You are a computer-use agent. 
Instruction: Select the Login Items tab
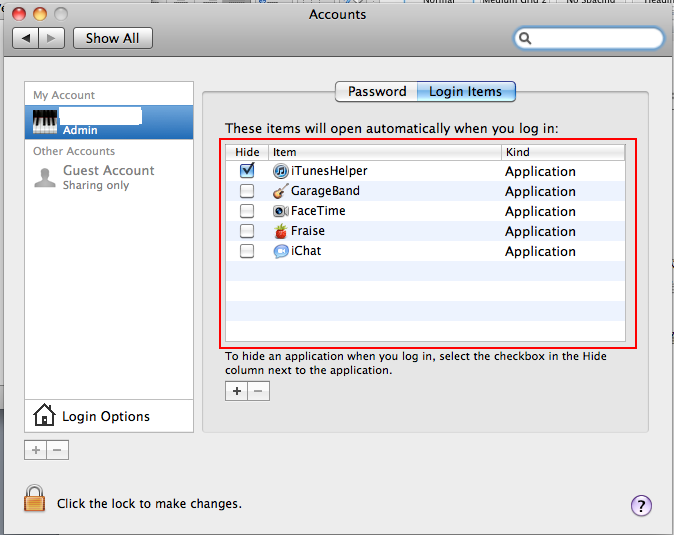[465, 92]
